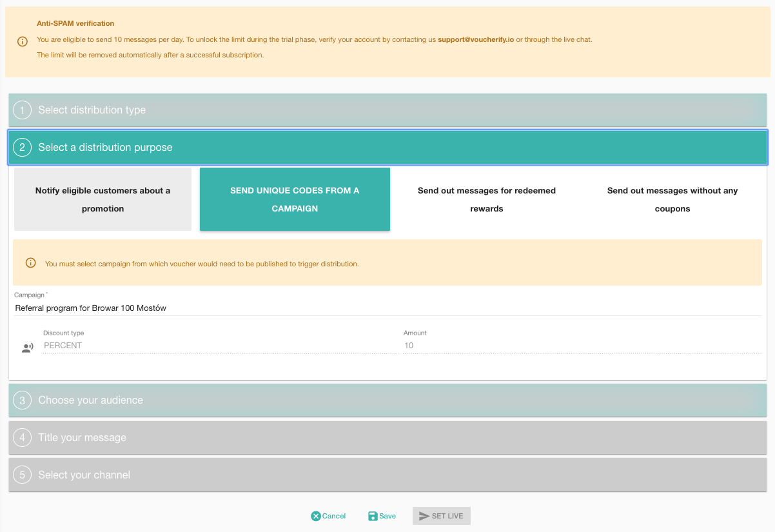Click the Anti-SPAM verification heading
Screen dimensions: 775x532
(x=75, y=23)
